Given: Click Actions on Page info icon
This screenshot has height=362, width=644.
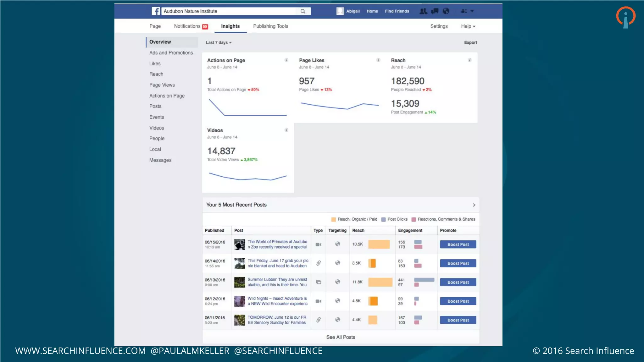Looking at the screenshot, I should click(x=286, y=60).
